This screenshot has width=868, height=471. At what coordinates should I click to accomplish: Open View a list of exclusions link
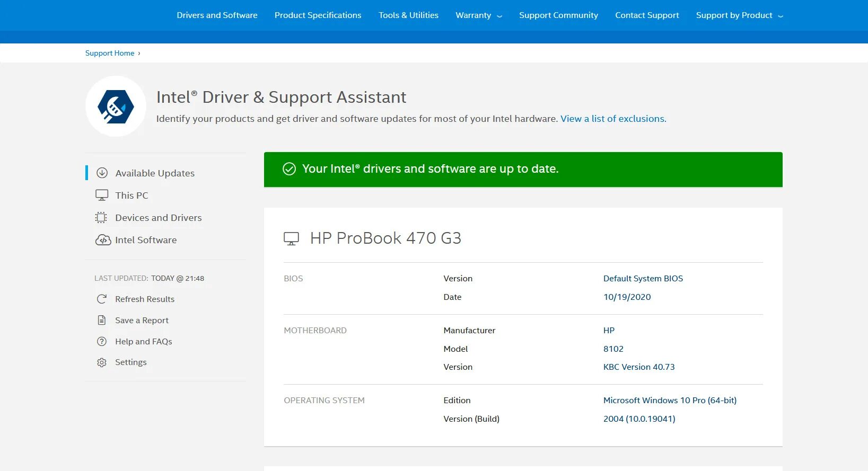pyautogui.click(x=613, y=119)
